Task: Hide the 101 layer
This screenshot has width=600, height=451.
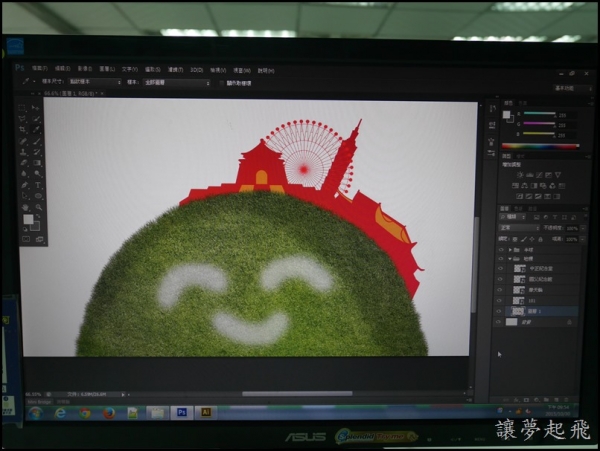Action: [x=500, y=301]
